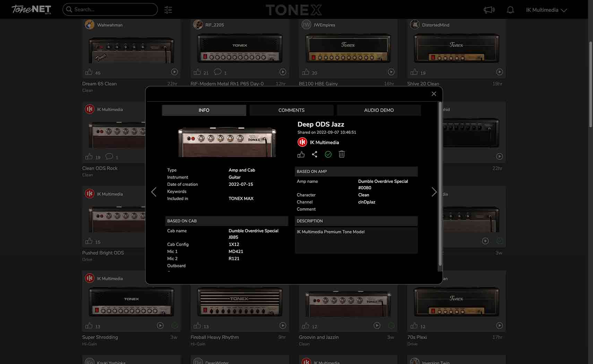This screenshot has height=364, width=593.
Task: Open comments on RiF-Modern Metal tone
Action: click(218, 72)
